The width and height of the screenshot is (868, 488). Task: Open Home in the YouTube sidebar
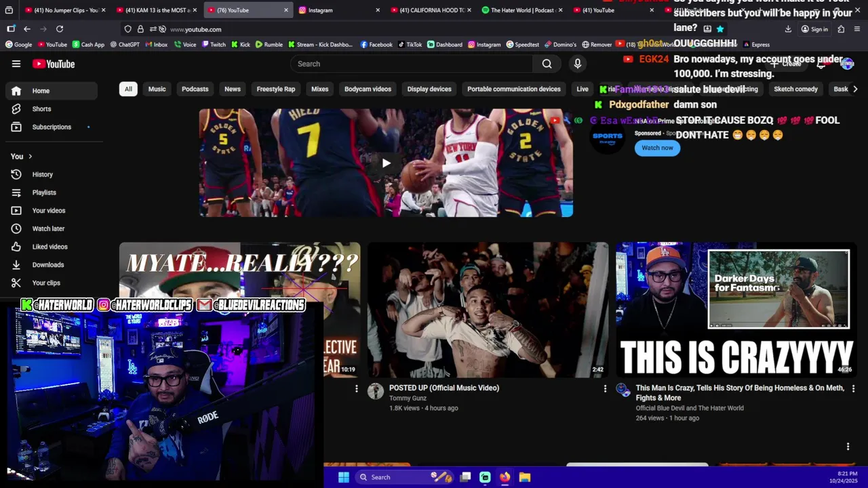coord(52,91)
